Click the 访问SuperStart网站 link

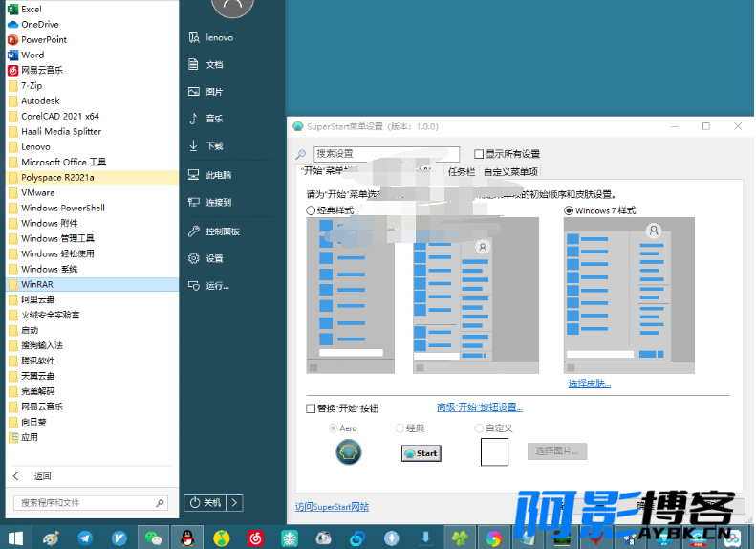[332, 507]
